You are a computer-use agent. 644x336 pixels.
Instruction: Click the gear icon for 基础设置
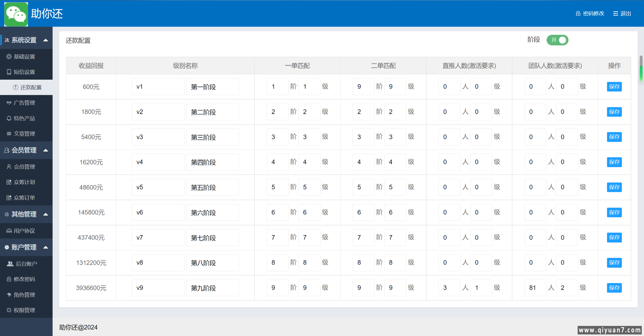[9, 57]
